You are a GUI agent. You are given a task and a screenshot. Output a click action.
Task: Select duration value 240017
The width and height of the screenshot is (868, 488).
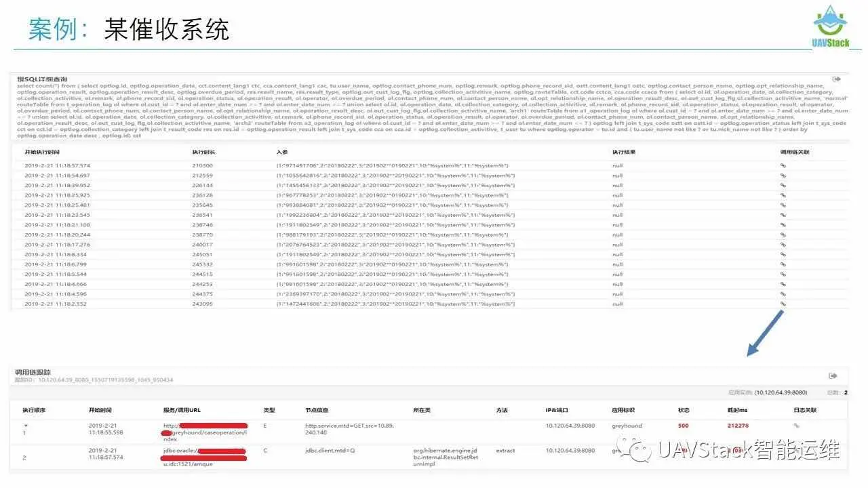pos(203,245)
